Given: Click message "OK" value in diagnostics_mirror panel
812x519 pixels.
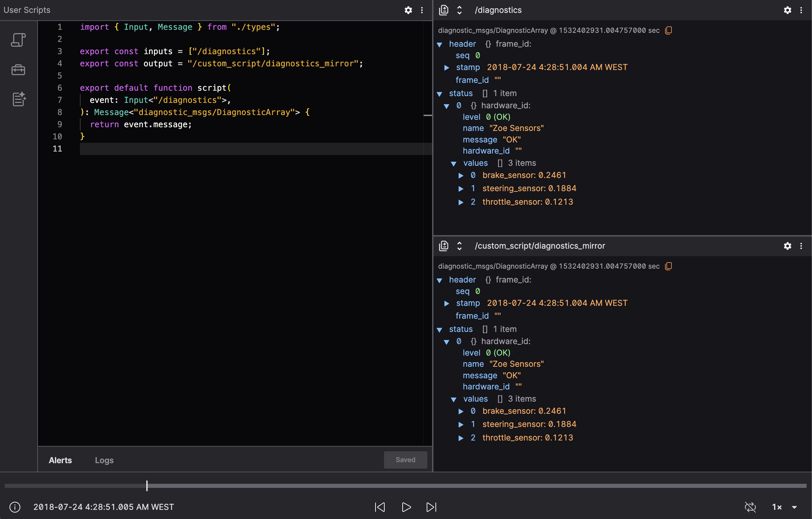Looking at the screenshot, I should coord(512,376).
